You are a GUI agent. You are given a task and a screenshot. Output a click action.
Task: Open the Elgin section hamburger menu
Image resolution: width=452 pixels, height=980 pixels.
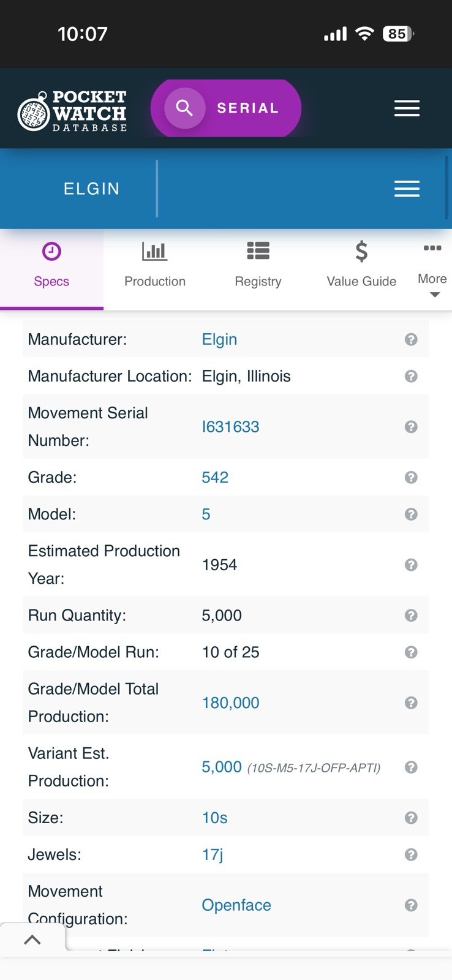(x=407, y=189)
